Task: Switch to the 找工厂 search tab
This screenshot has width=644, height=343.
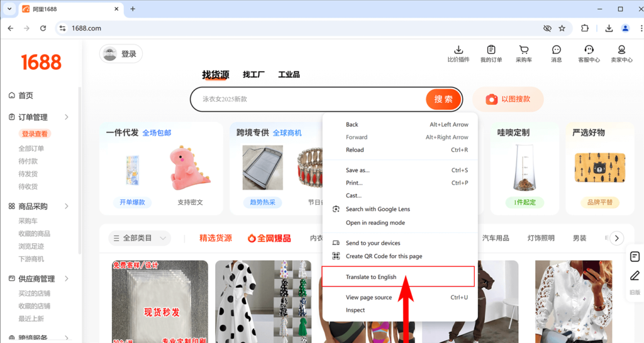Action: [253, 75]
